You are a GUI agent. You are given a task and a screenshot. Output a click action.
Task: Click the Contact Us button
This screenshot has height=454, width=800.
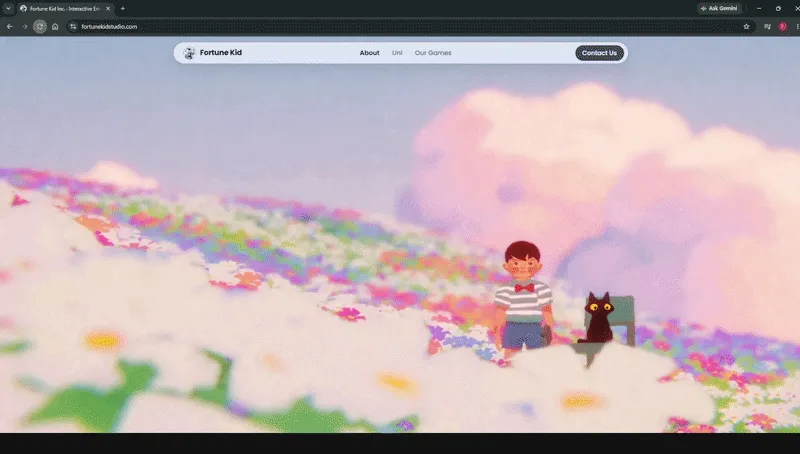(599, 53)
